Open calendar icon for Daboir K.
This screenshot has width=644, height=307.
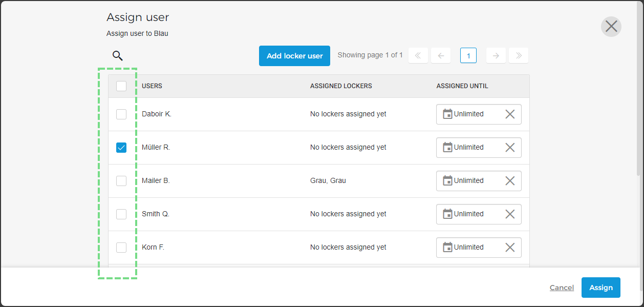click(x=447, y=114)
